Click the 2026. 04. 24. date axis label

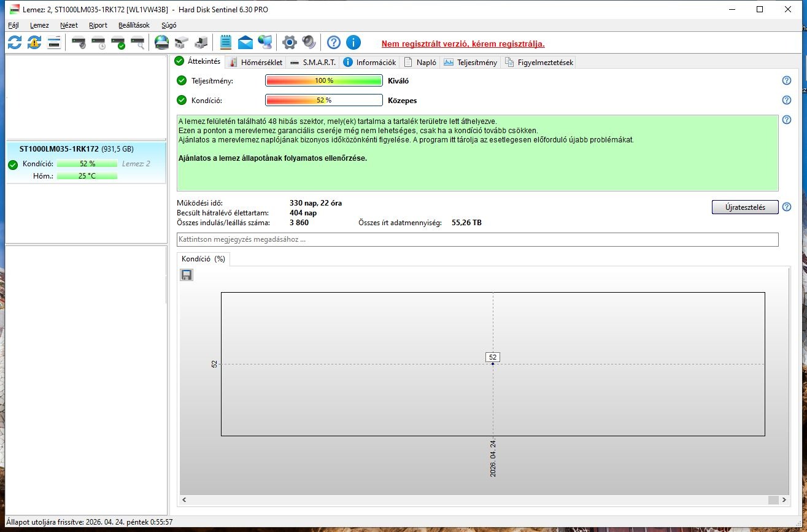493,459
